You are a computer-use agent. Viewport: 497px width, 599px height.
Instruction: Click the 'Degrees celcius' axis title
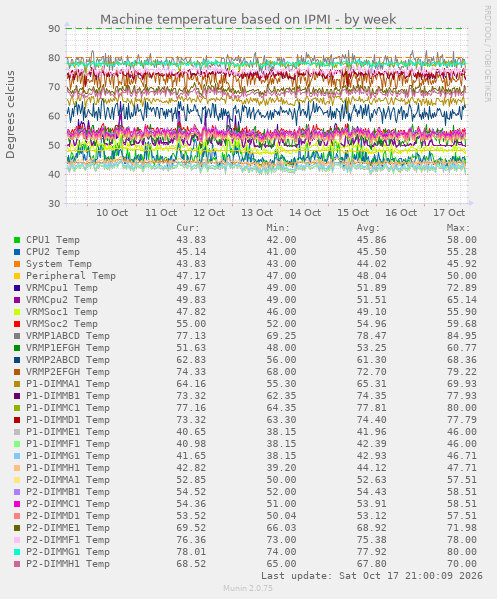click(10, 115)
